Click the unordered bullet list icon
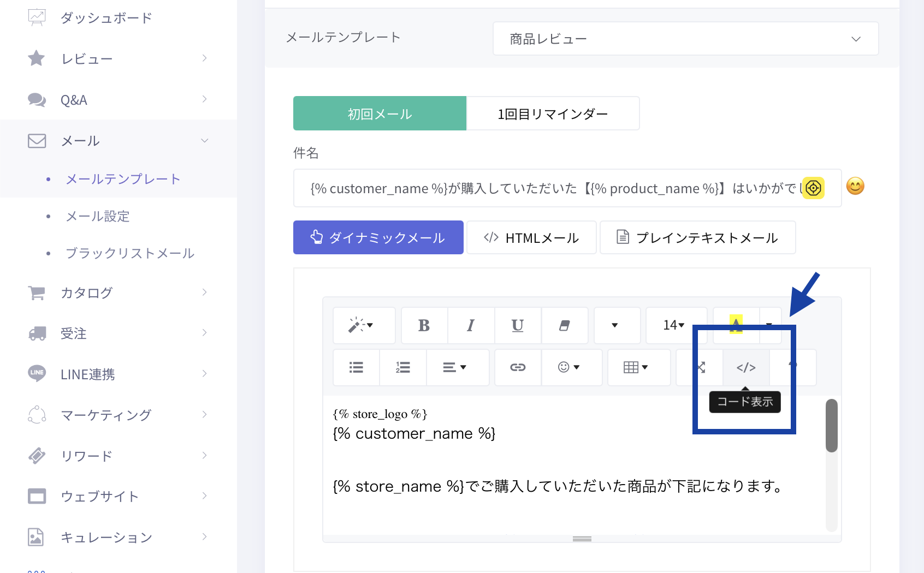The image size is (924, 573). click(x=356, y=367)
